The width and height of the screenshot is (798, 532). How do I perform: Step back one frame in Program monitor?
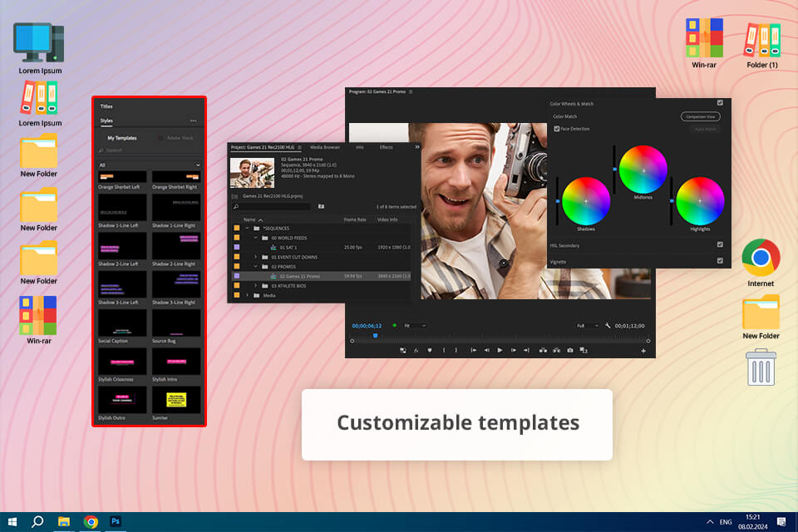(x=486, y=350)
